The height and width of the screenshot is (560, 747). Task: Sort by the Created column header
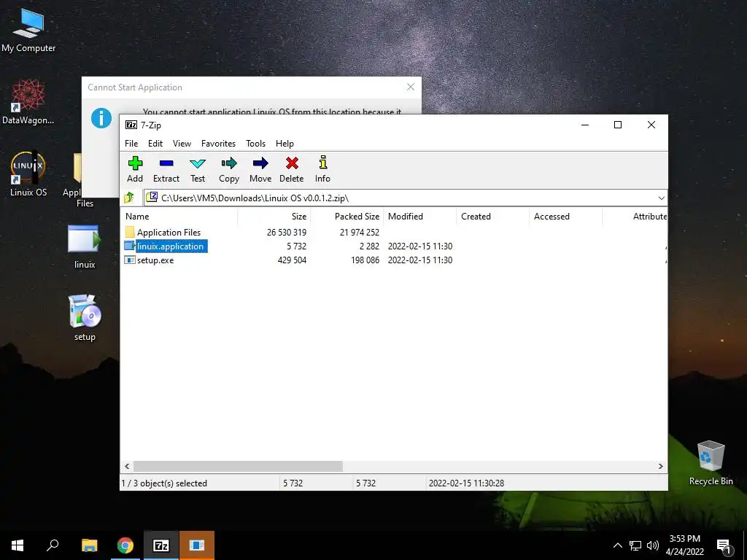coord(492,216)
